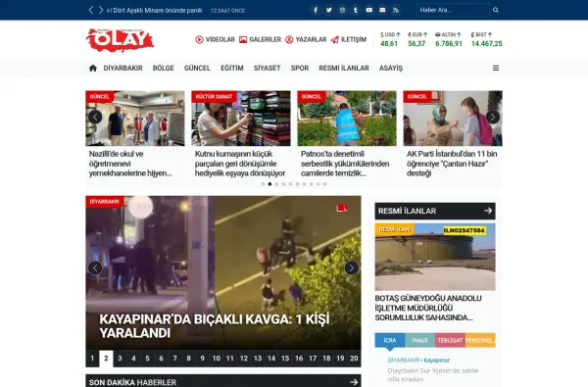Select the İhale tab
Viewport: 588px width, 387px height.
(420, 340)
